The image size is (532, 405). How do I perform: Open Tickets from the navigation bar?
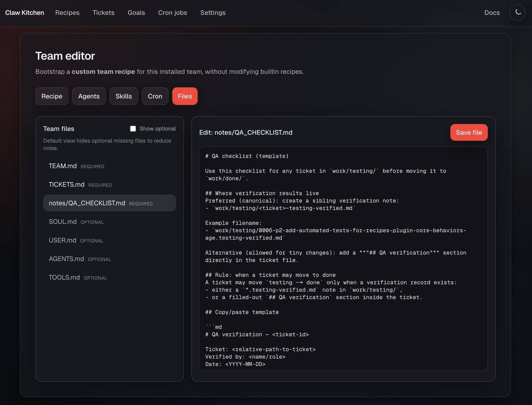coord(103,12)
